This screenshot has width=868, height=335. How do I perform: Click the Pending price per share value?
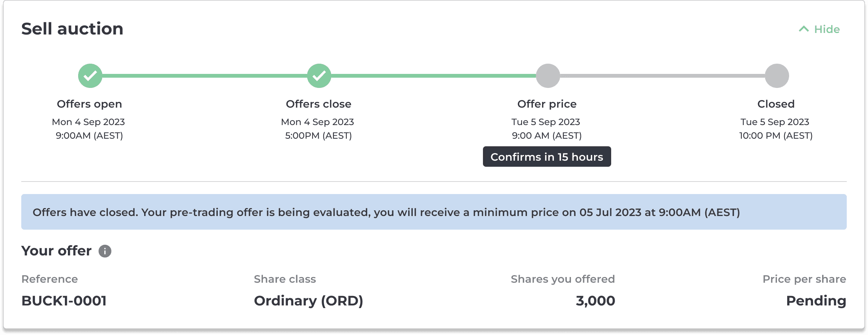[816, 301]
